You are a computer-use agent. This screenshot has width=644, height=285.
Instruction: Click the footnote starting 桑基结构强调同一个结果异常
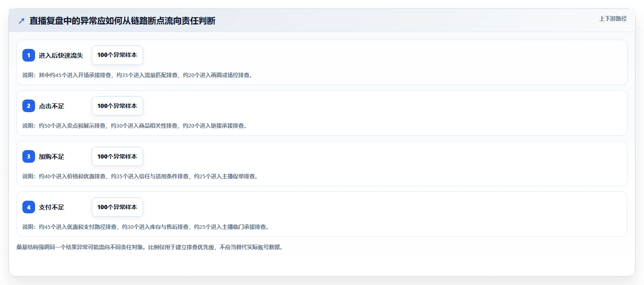(149, 247)
